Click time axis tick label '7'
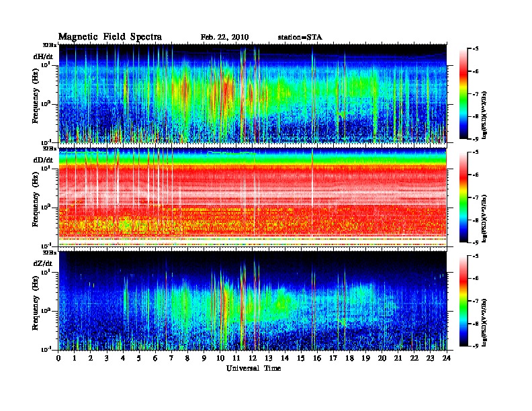The height and width of the screenshot is (411, 532). pyautogui.click(x=172, y=359)
